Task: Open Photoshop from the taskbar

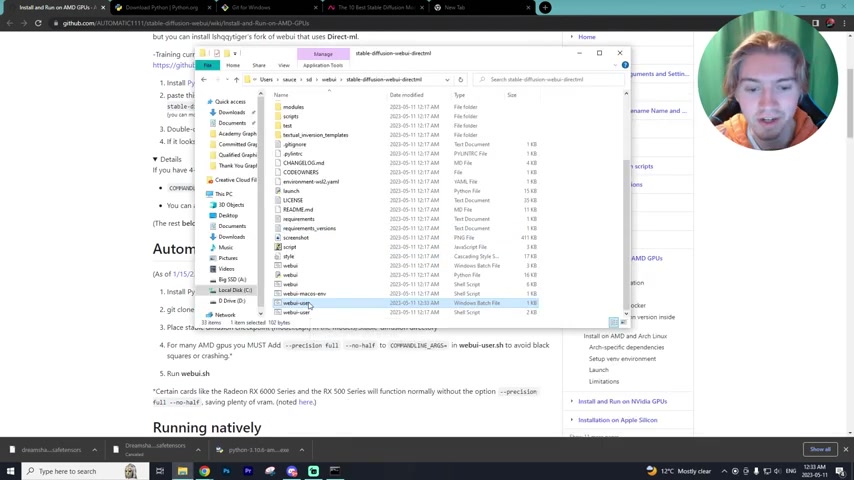Action: tap(226, 471)
